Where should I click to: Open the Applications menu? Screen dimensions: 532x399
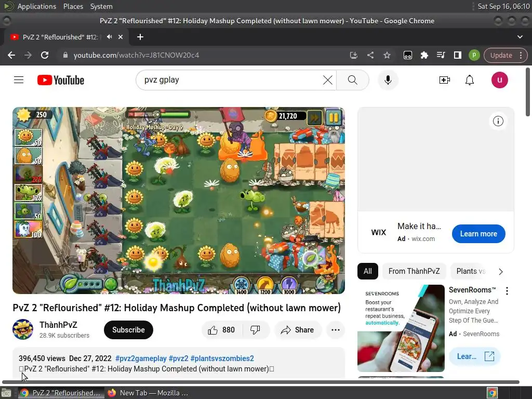coord(37,6)
